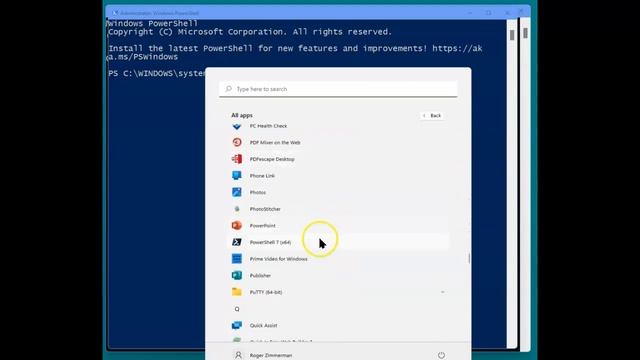Click the search magnifier icon
This screenshot has width=640, height=360.
point(229,89)
